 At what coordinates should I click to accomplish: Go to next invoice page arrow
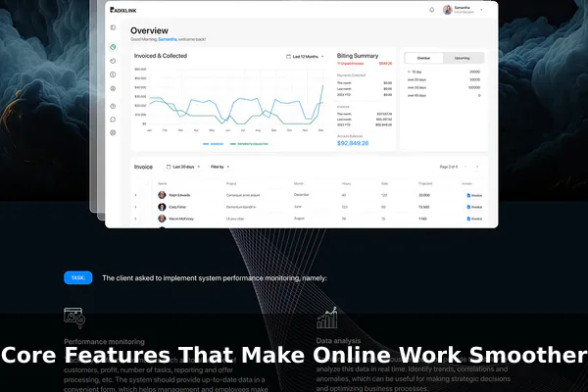coord(477,167)
